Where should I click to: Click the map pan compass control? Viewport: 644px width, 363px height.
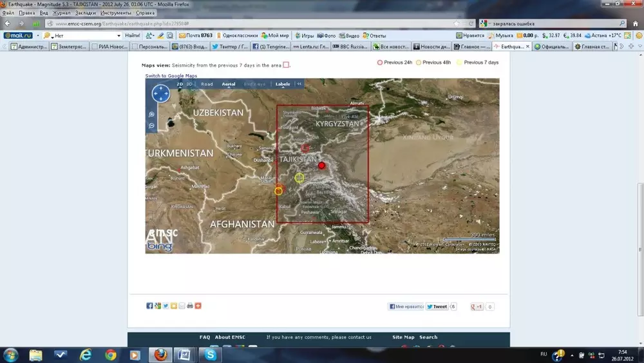click(x=160, y=94)
